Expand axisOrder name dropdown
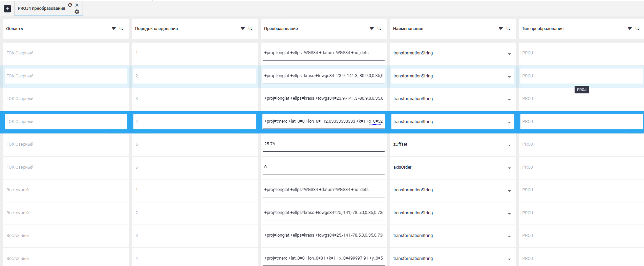 [x=509, y=168]
